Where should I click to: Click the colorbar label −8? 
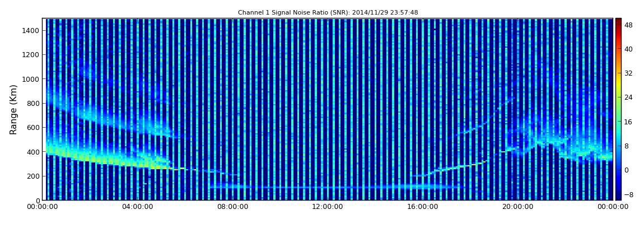tap(628, 194)
